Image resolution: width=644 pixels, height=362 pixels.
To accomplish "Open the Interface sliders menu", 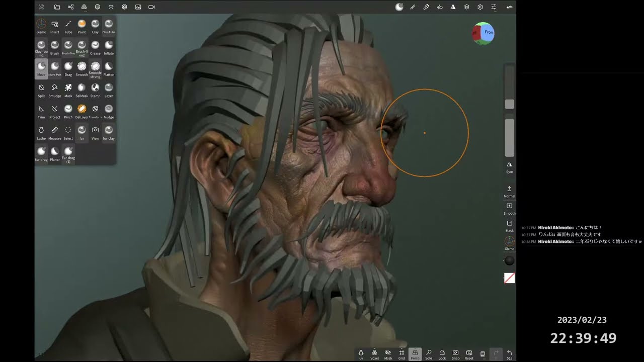I will point(494,7).
